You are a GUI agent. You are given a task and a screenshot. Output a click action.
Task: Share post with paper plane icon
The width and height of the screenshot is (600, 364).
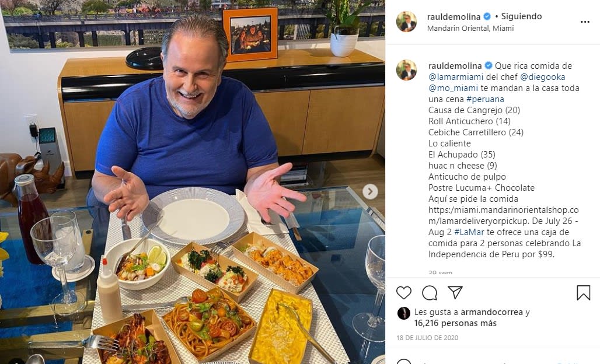(455, 292)
